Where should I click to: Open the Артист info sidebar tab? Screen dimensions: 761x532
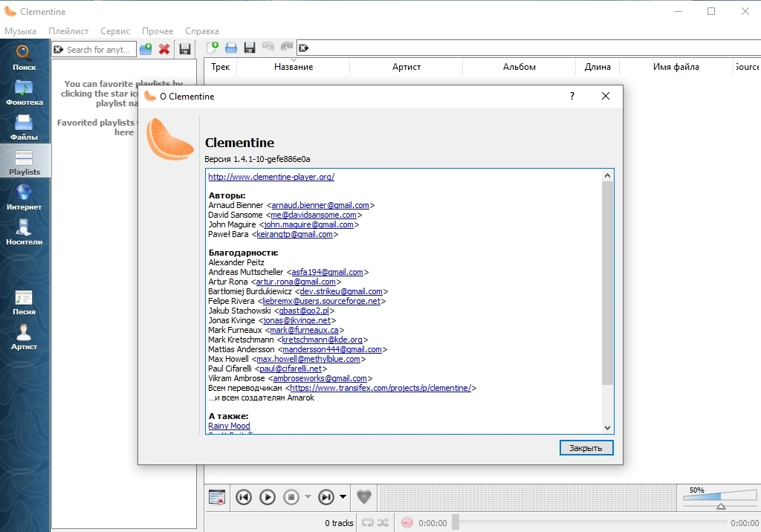pyautogui.click(x=25, y=337)
